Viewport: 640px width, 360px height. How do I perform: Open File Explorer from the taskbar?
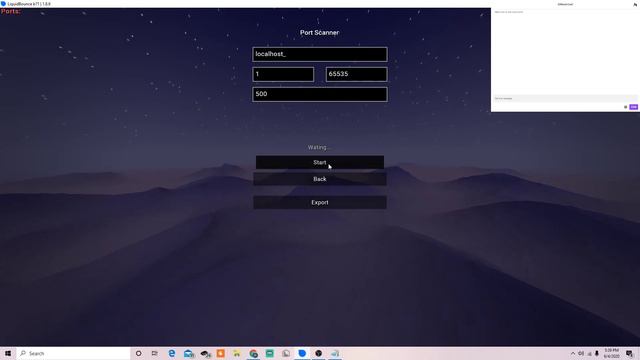click(x=237, y=353)
